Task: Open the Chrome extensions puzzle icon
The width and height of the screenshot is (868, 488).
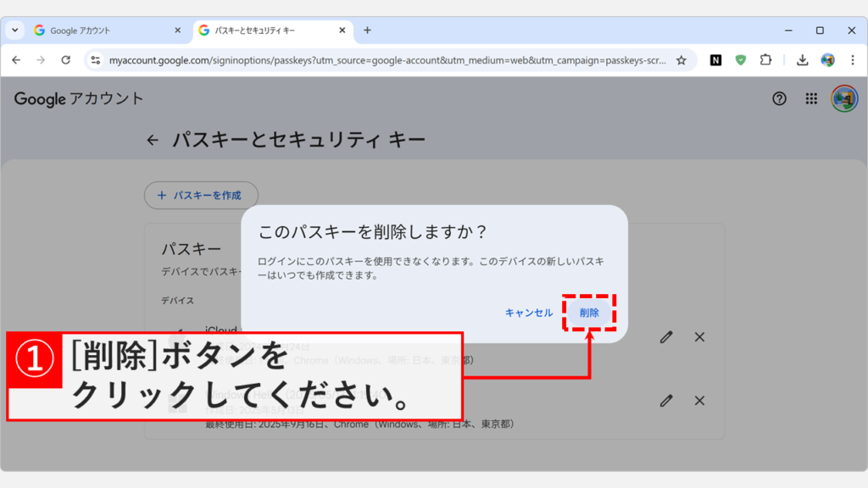Action: tap(766, 61)
